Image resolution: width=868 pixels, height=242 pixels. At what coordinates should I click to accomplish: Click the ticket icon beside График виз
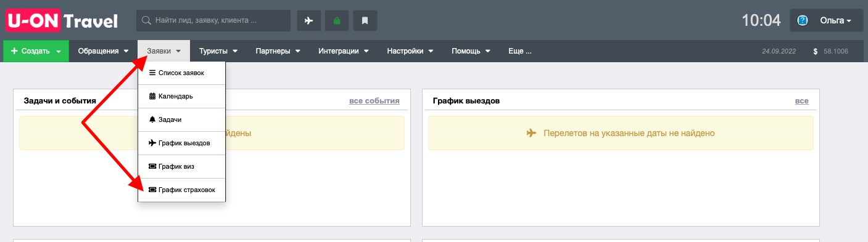(x=152, y=166)
